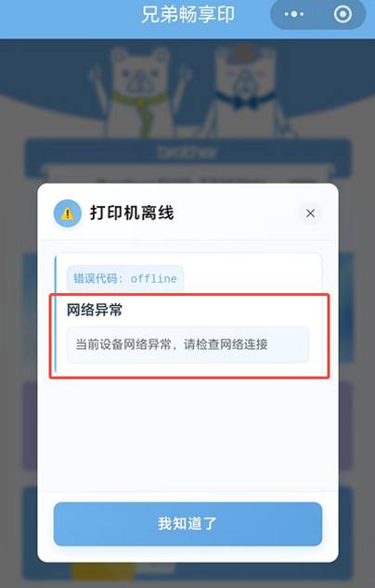The width and height of the screenshot is (375, 588).
Task: Click the 网络异常 heading
Action: [95, 310]
